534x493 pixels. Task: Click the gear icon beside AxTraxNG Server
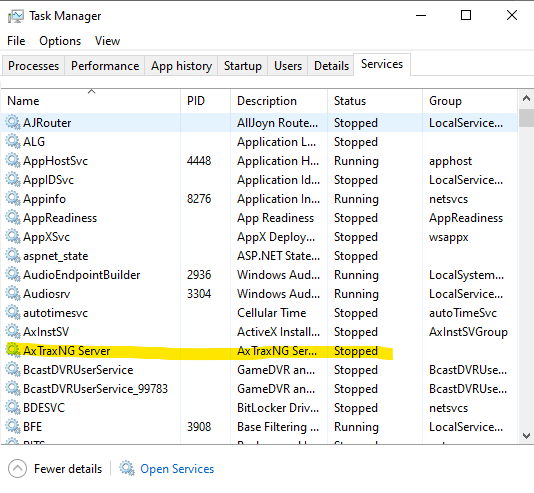tap(13, 351)
